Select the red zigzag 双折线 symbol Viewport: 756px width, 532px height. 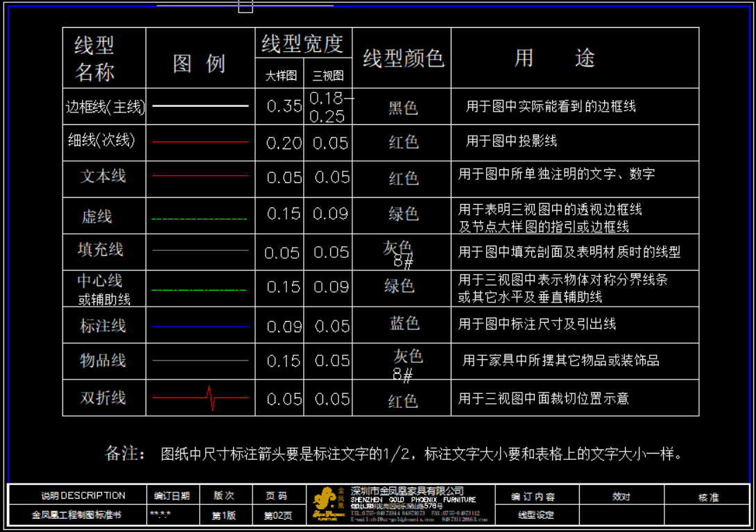coord(211,398)
